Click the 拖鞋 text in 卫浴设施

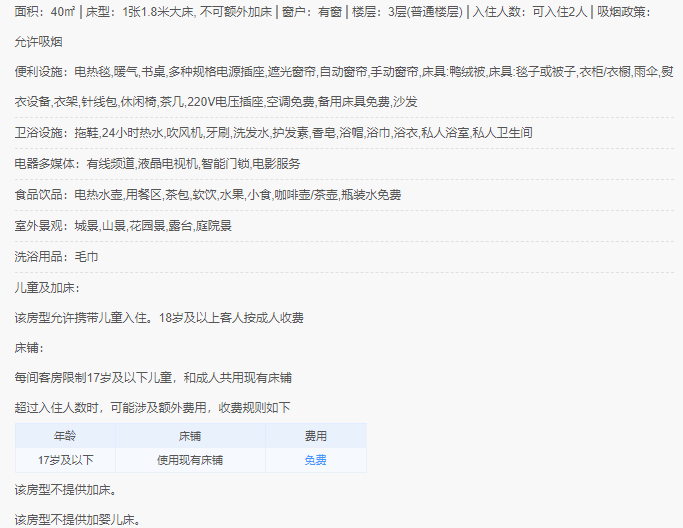pyautogui.click(x=86, y=132)
